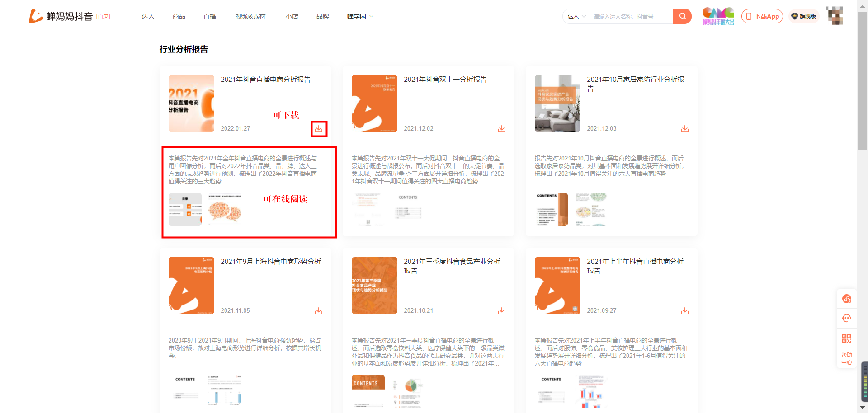Viewport: 868px width, 413px height.
Task: Open the floating sidebar Douyin-logo icon
Action: [x=847, y=299]
